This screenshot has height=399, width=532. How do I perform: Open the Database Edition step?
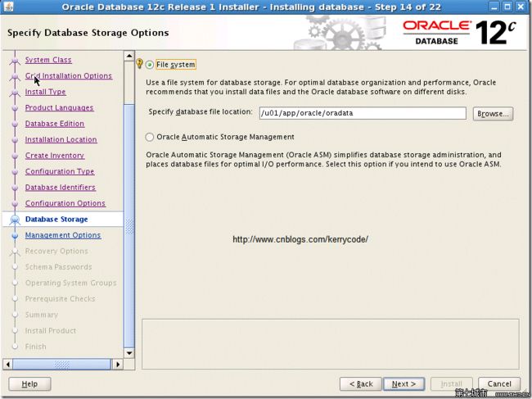[x=55, y=124]
